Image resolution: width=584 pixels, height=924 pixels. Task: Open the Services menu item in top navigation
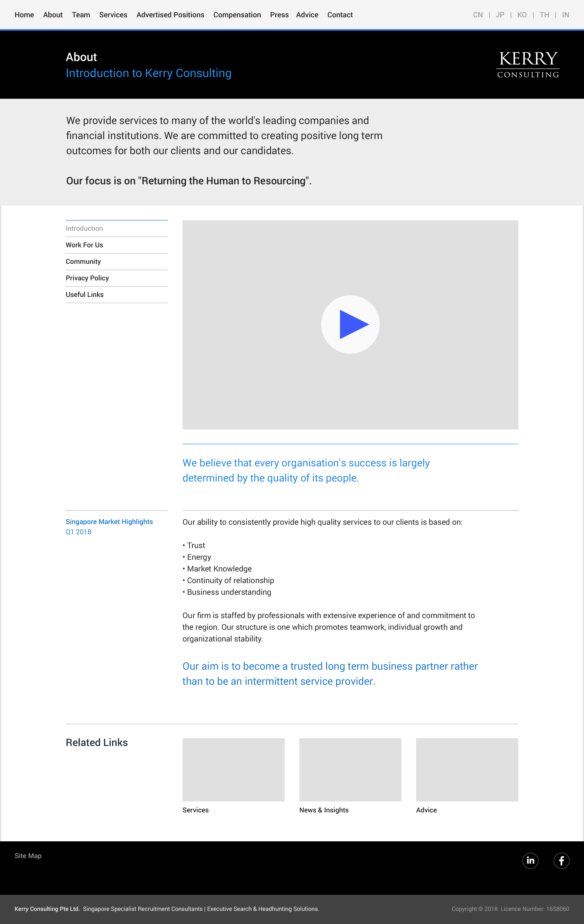tap(113, 15)
